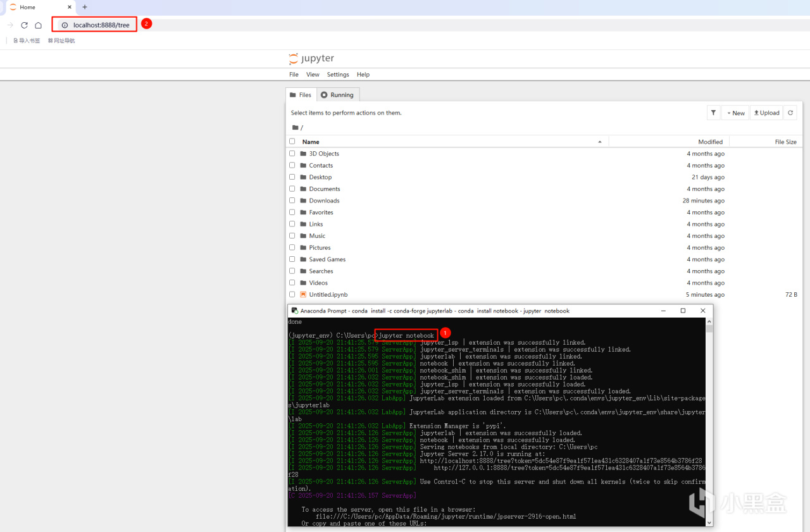Click the Anaconda Prompt title bar icon

point(294,311)
